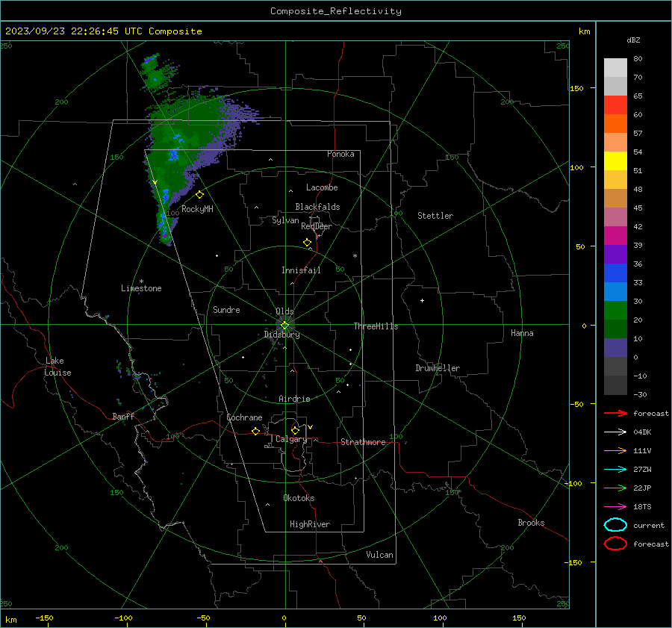The image size is (672, 628).
Task: Click the yellow diamond marker below Cochrane
Action: coord(256,432)
